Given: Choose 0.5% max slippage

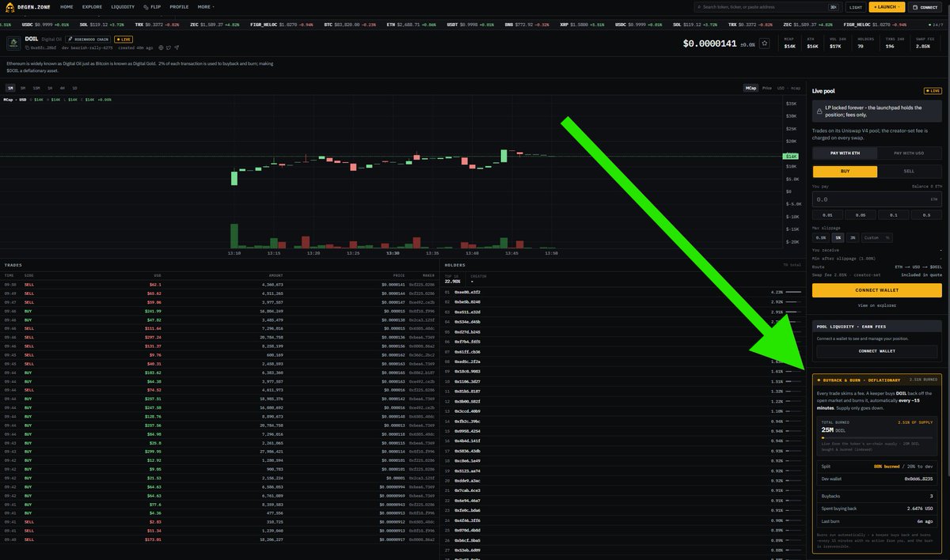Looking at the screenshot, I should [821, 237].
